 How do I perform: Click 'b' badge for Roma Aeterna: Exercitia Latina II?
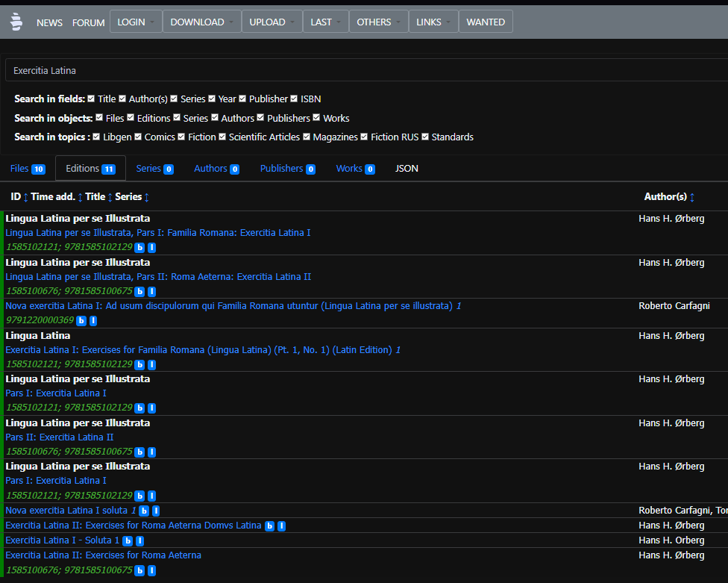coord(139,292)
